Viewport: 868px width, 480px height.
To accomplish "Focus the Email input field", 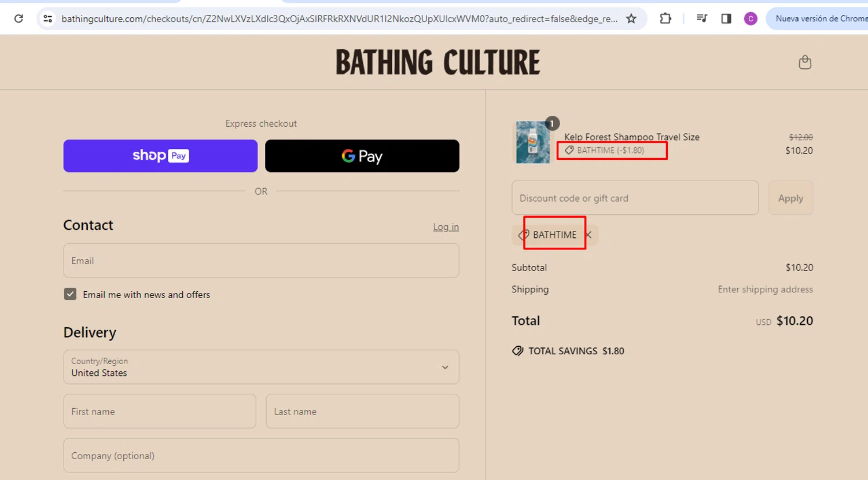I will coord(261,261).
